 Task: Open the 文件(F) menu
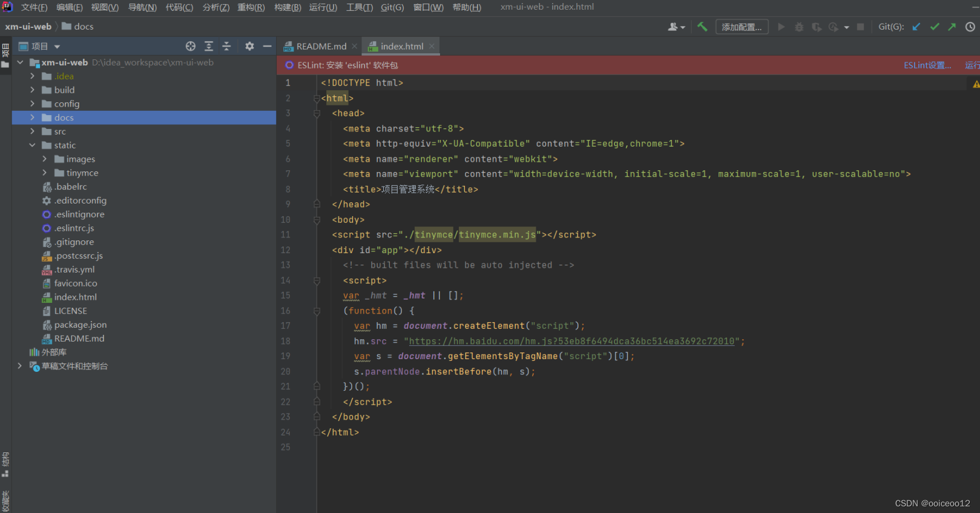34,7
